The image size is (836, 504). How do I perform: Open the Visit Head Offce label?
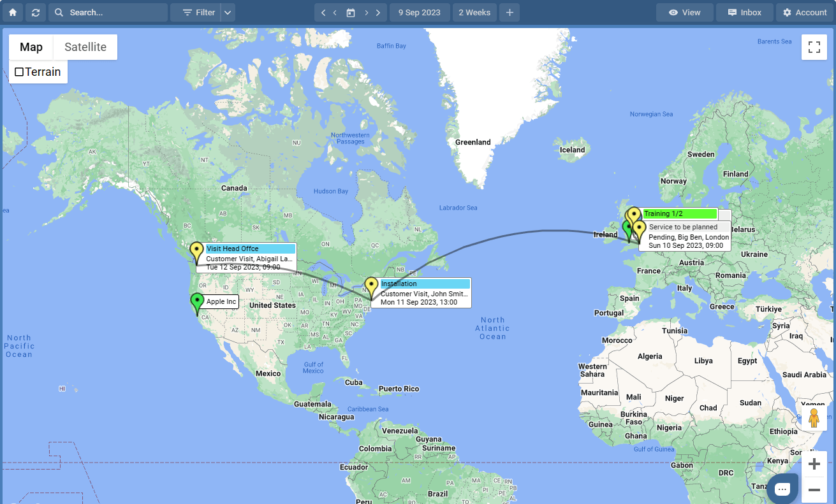click(251, 248)
